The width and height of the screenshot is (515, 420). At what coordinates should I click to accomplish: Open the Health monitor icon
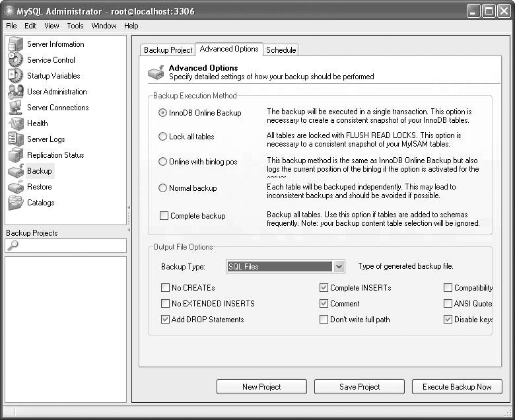(15, 123)
